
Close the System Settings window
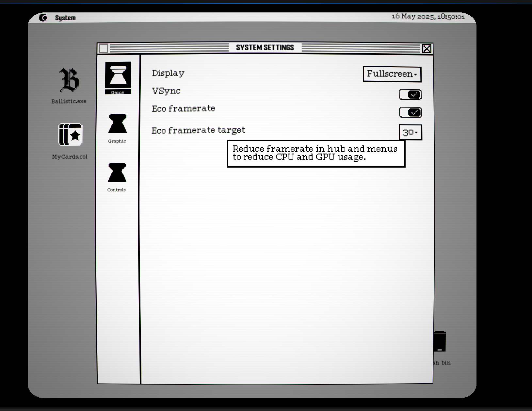coord(427,49)
